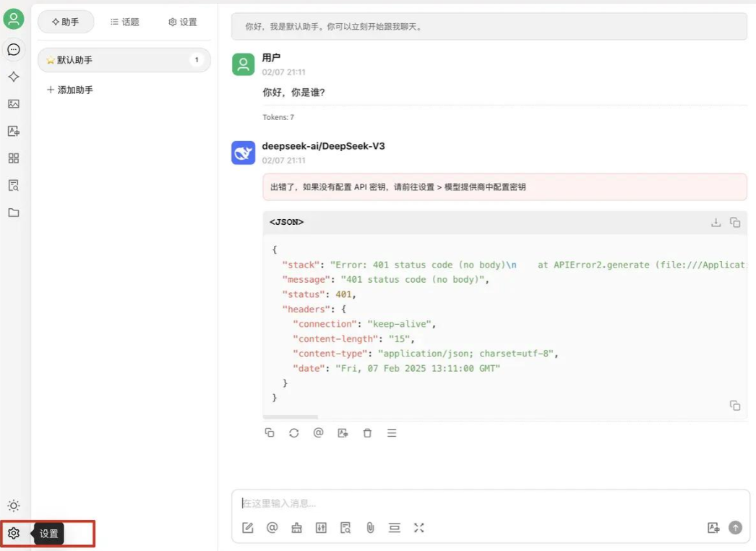Click the 添加助手 button
756x551 pixels.
(70, 90)
